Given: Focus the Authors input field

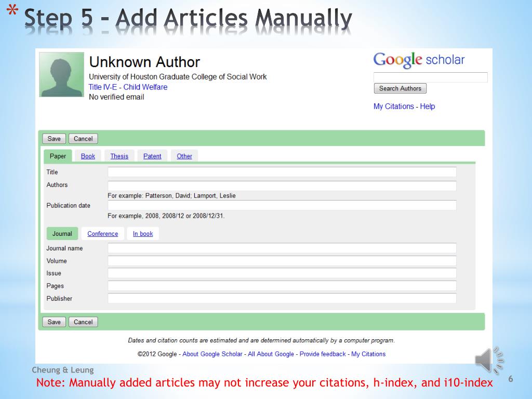Looking at the screenshot, I should [x=282, y=185].
